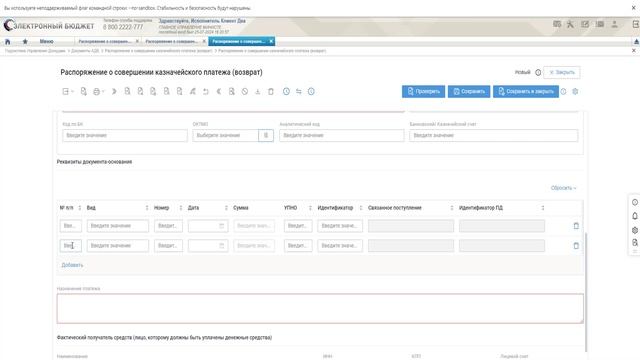Open the print dropdown in the document toolbar
The width and height of the screenshot is (640, 360).
click(x=98, y=91)
